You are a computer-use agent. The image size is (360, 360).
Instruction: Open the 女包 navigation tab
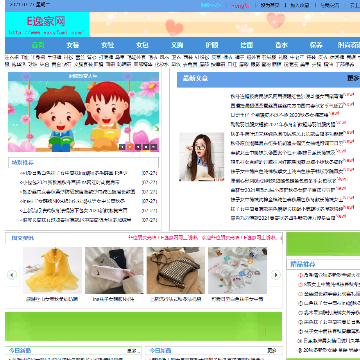[x=142, y=45]
